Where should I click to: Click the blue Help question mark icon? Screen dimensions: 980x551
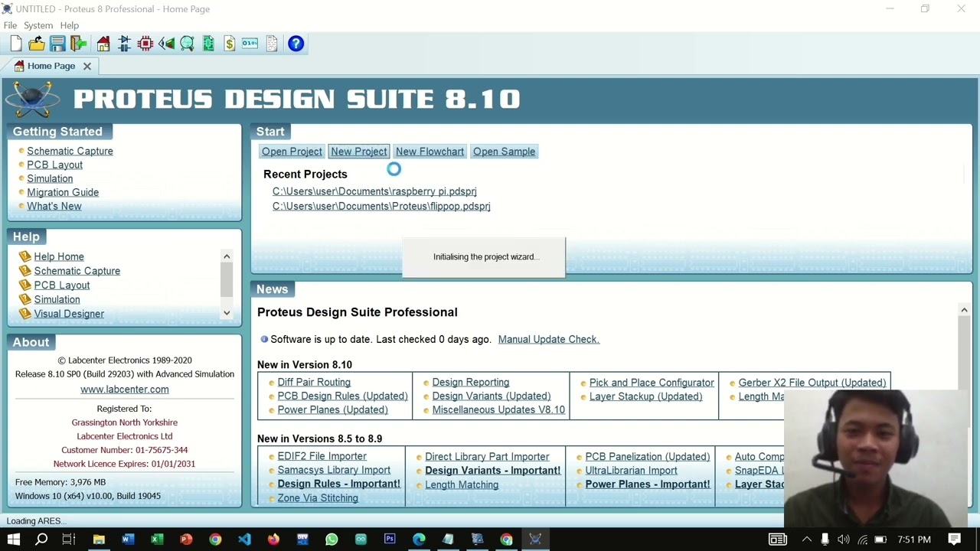tap(296, 44)
